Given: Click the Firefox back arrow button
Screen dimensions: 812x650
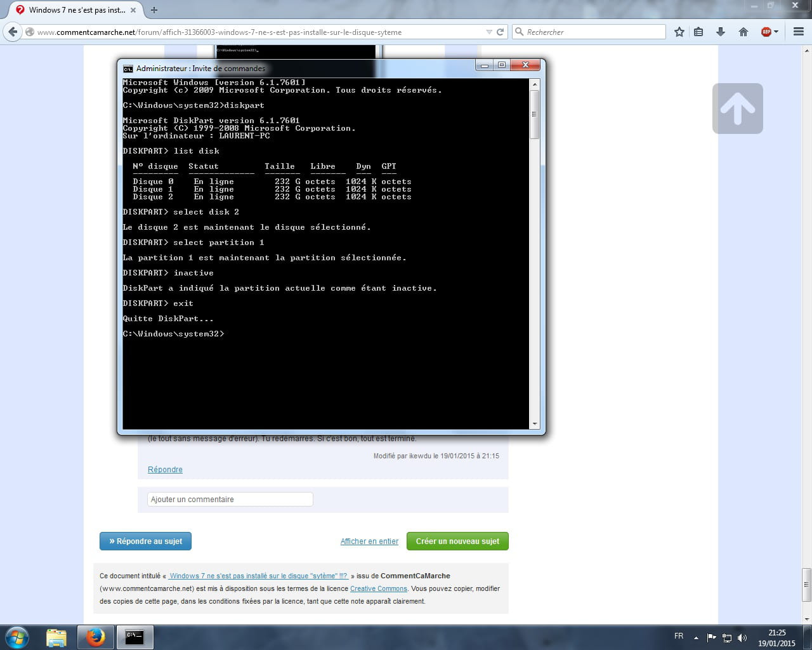Looking at the screenshot, I should [13, 32].
